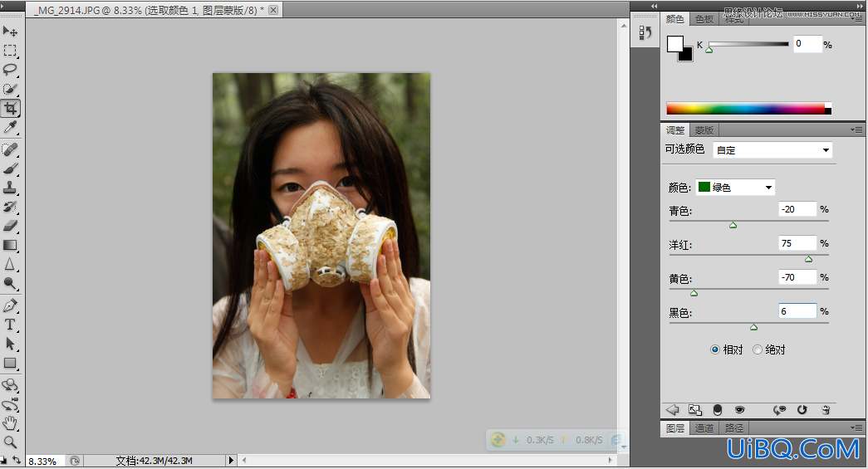The width and height of the screenshot is (868, 469).
Task: Open status bar document info arrow menu
Action: 232,460
